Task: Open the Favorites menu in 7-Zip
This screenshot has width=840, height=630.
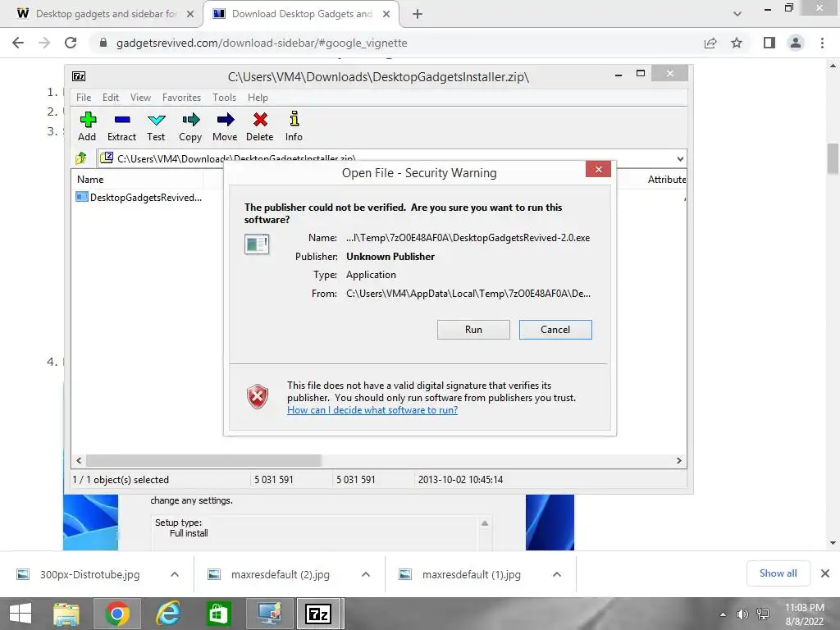Action: coord(181,98)
